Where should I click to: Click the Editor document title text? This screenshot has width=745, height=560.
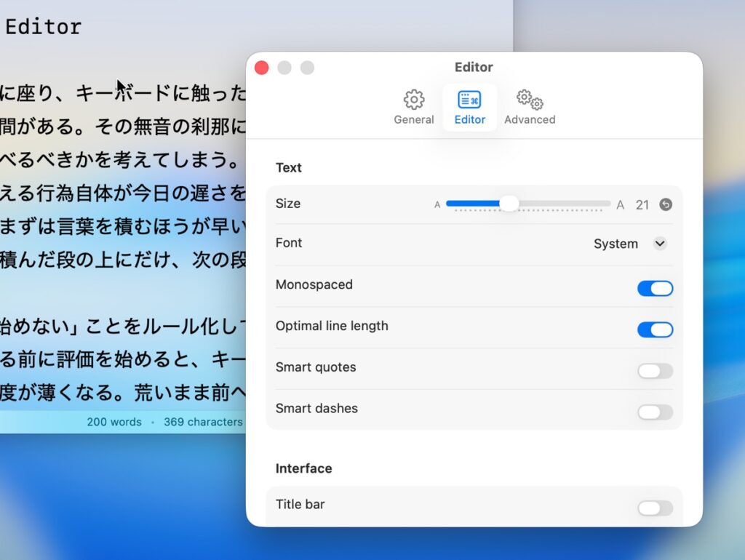(x=43, y=27)
